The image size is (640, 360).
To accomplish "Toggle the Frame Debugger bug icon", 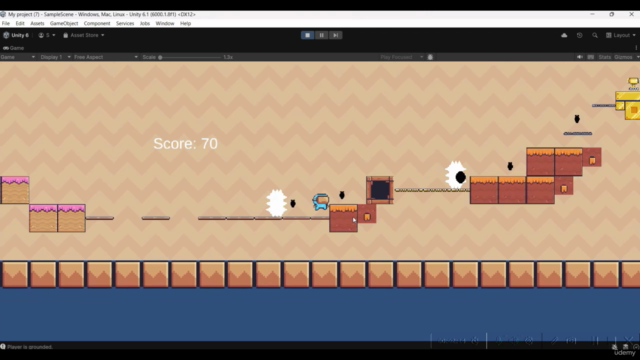I will (x=430, y=57).
